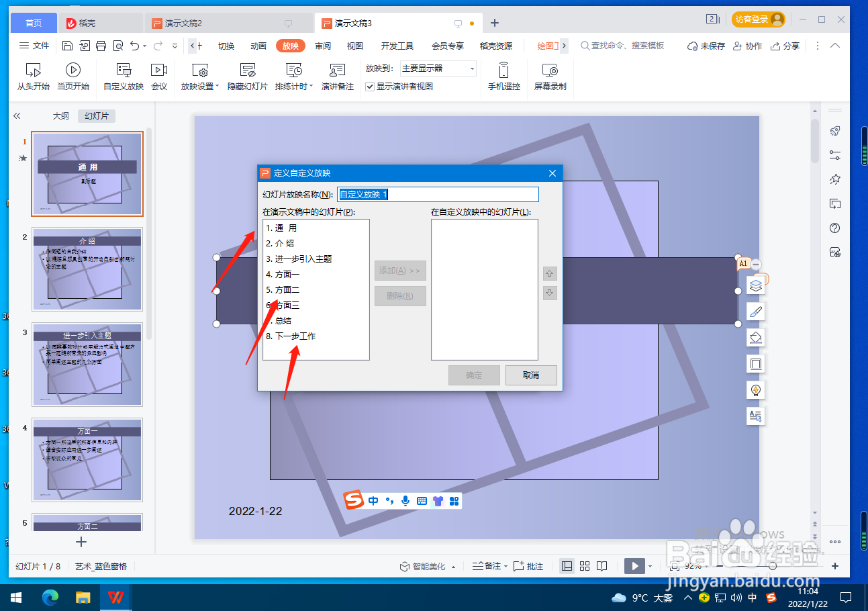Image resolution: width=868 pixels, height=611 pixels.
Task: Open a new document tab with plus icon
Action: coord(495,23)
